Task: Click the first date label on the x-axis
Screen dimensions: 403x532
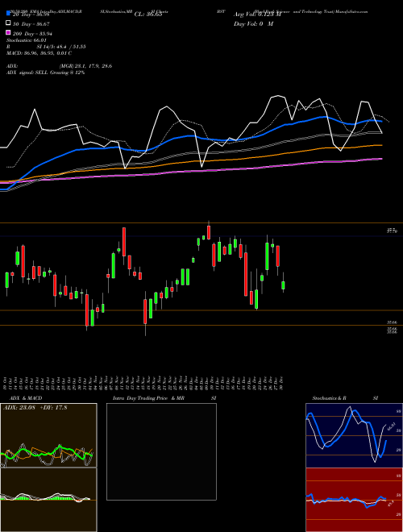Action: 6,383
